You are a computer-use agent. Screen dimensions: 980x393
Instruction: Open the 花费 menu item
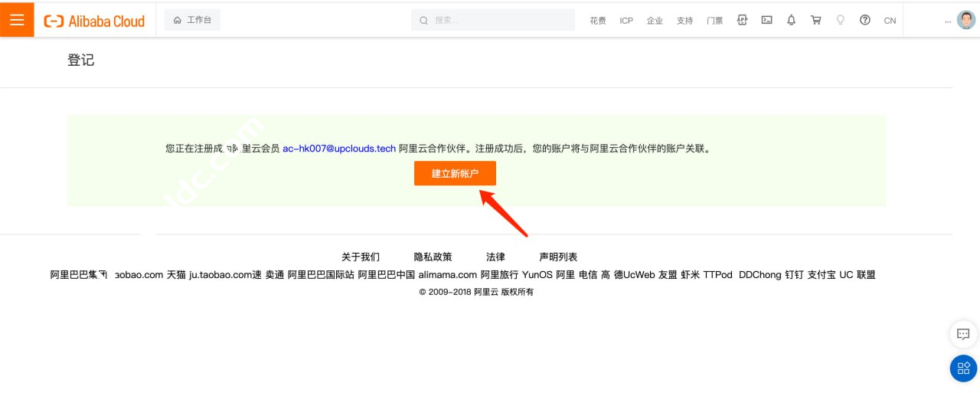point(597,21)
